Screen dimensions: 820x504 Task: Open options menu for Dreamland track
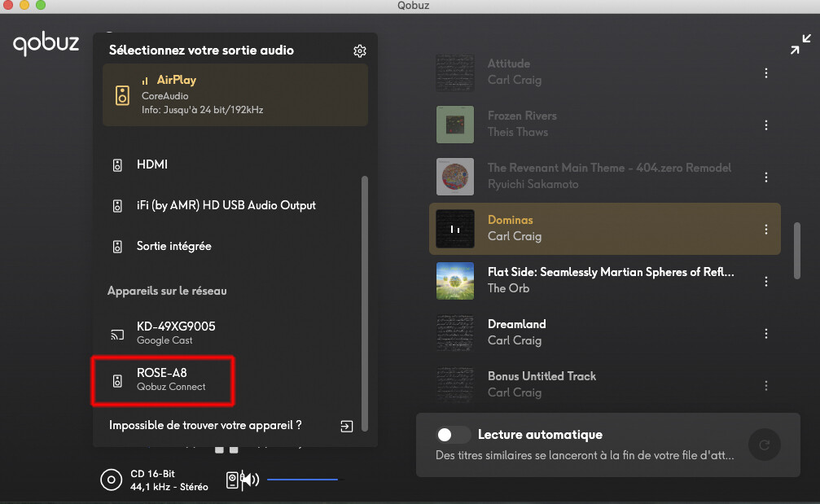coord(766,334)
